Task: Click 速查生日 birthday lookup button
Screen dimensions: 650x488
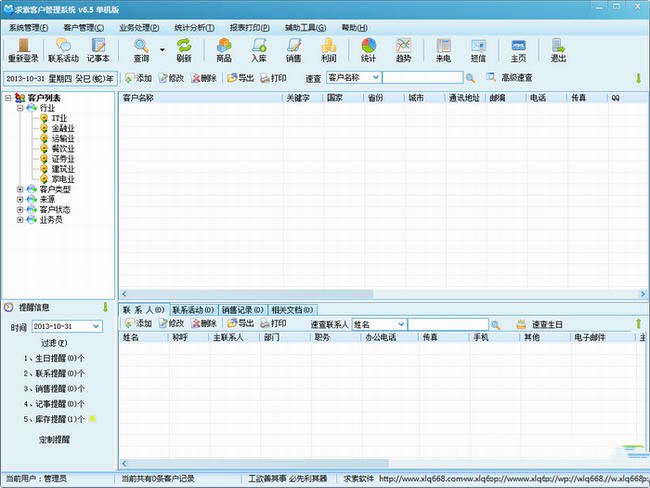Action: click(x=540, y=325)
